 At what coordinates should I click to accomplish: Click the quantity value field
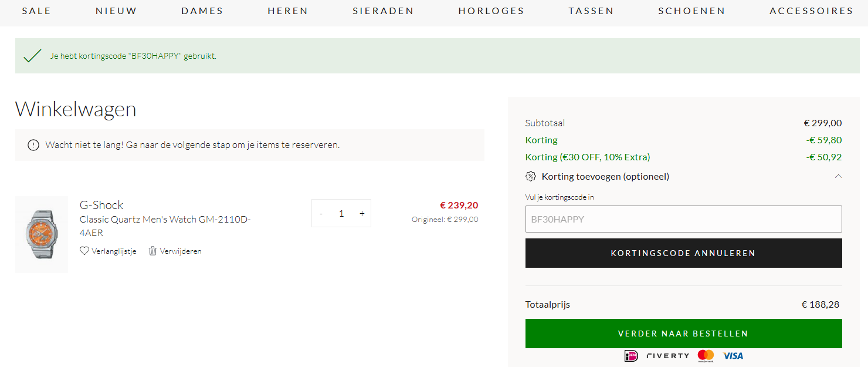point(341,214)
